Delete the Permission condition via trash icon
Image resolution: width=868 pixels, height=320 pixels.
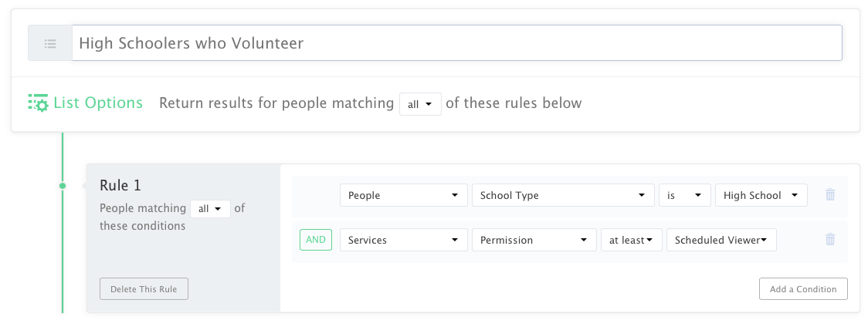point(830,240)
